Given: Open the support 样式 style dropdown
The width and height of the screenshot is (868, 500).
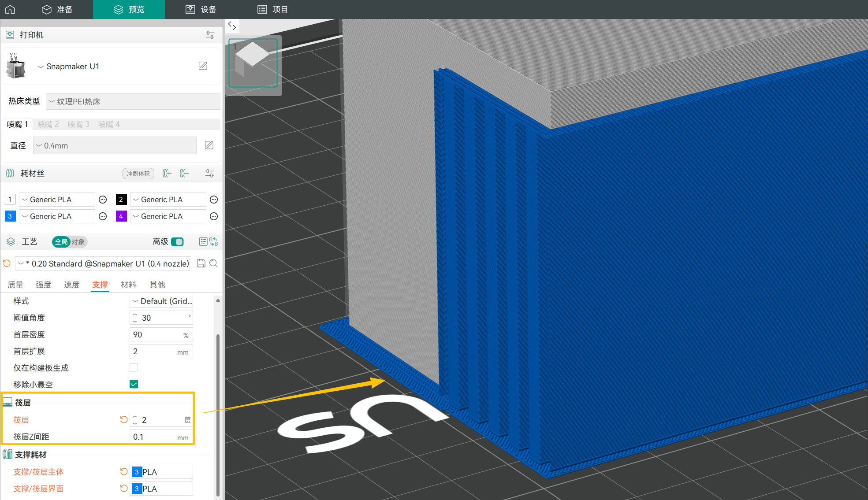Looking at the screenshot, I should [x=161, y=301].
